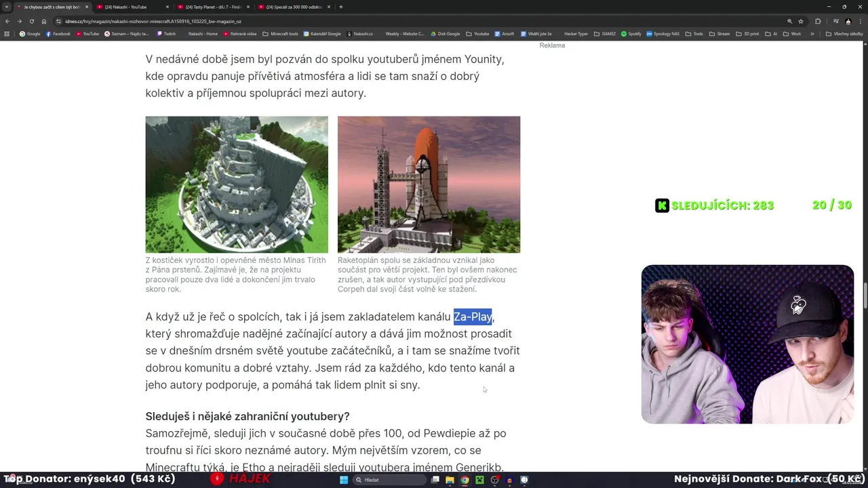Open the Seznam bookmark
Image resolution: width=868 pixels, height=488 pixels.
(127, 34)
